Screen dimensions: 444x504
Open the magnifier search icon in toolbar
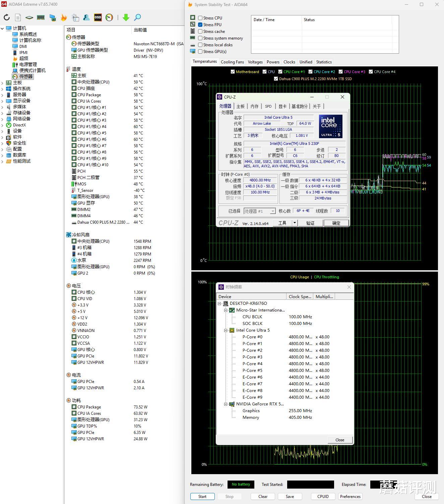click(137, 17)
